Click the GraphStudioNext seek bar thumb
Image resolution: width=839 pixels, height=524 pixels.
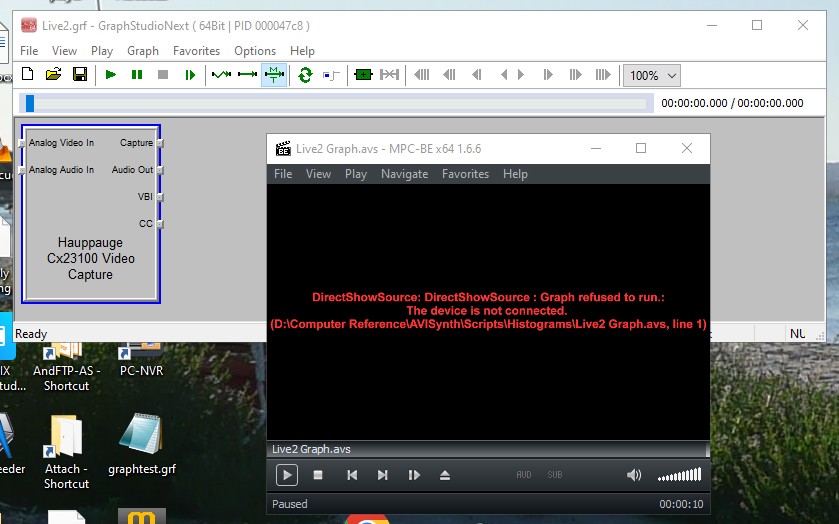[30, 103]
